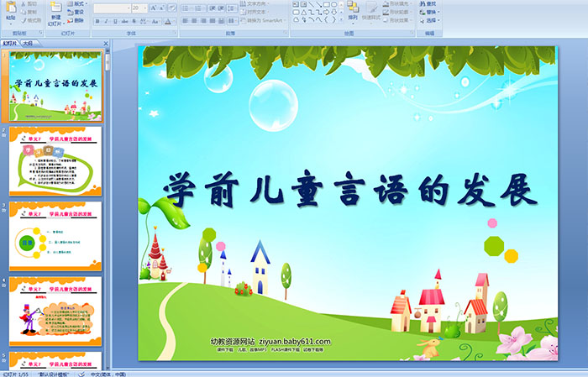588x377 pixels.
Task: Select the Left Brace shape
Action: coord(326,19)
